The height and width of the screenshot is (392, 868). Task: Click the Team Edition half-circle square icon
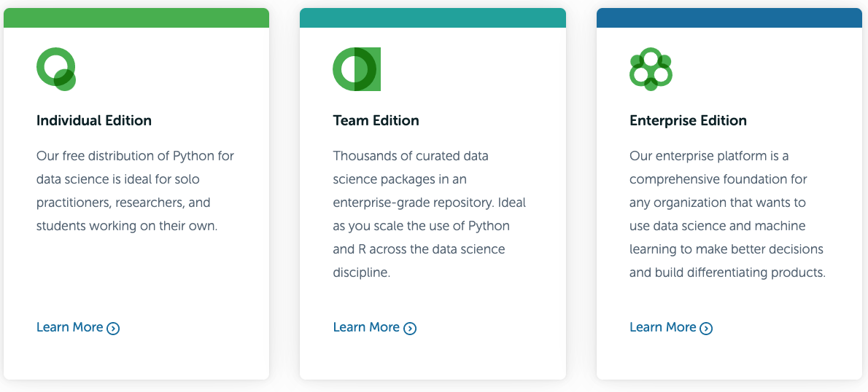(x=357, y=69)
